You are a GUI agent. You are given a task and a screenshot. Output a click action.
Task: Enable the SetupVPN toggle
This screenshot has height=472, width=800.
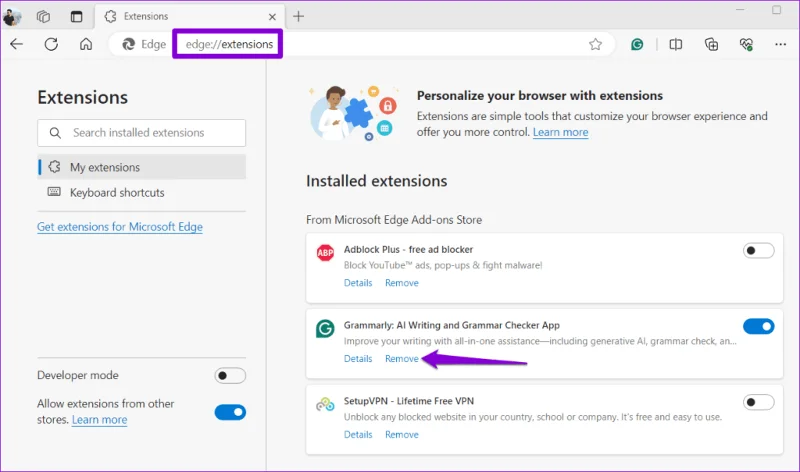[758, 402]
